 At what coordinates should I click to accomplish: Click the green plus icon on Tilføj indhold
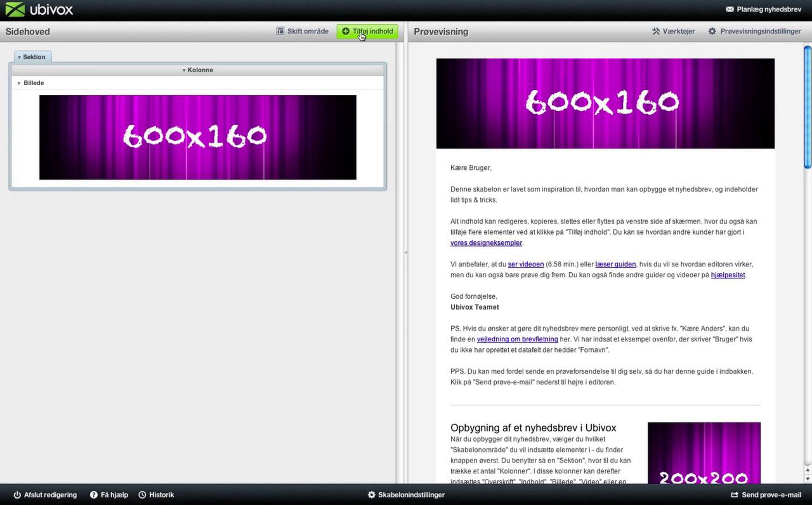pos(345,31)
